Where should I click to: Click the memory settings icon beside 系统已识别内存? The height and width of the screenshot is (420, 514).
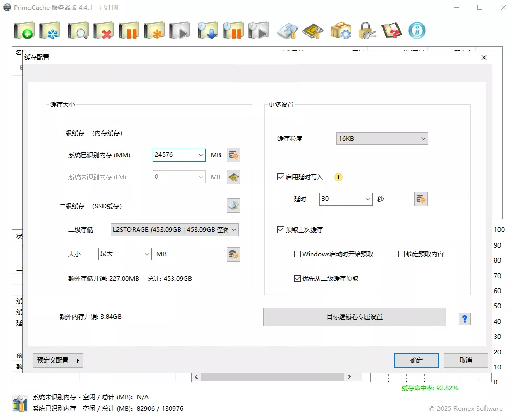[233, 154]
